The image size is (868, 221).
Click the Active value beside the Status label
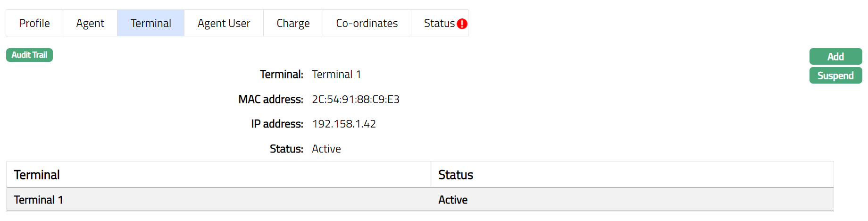[326, 149]
